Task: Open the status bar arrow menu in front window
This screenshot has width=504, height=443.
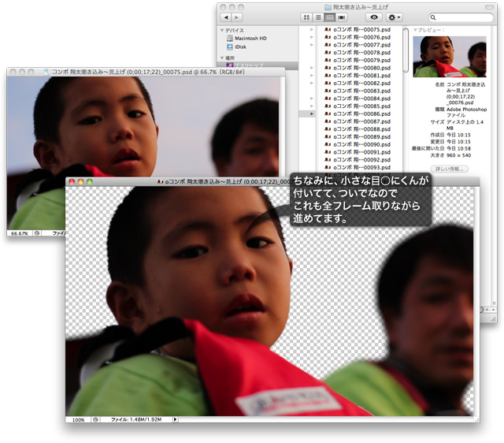Action: (x=175, y=419)
